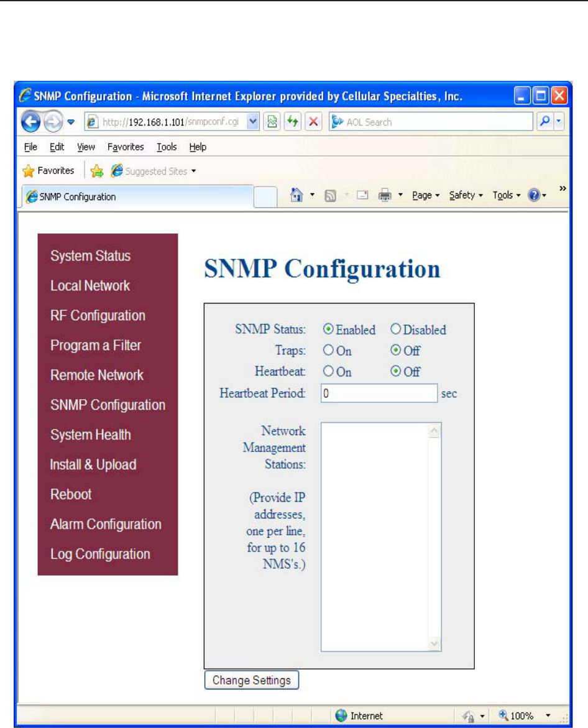
Task: Expand the Print options dropdown arrow
Action: (400, 195)
